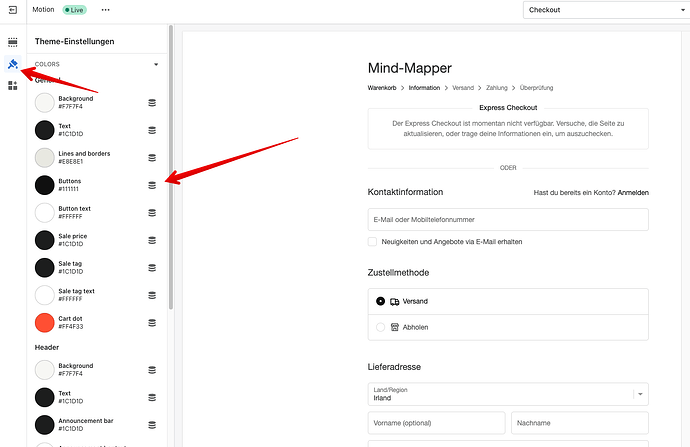Image resolution: width=690 pixels, height=447 pixels.
Task: Click the Zahlung breadcrumb step
Action: pos(497,88)
